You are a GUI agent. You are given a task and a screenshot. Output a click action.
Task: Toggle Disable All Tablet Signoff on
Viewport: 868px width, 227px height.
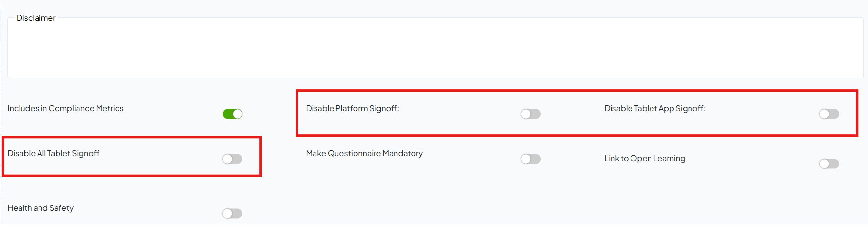(x=232, y=159)
